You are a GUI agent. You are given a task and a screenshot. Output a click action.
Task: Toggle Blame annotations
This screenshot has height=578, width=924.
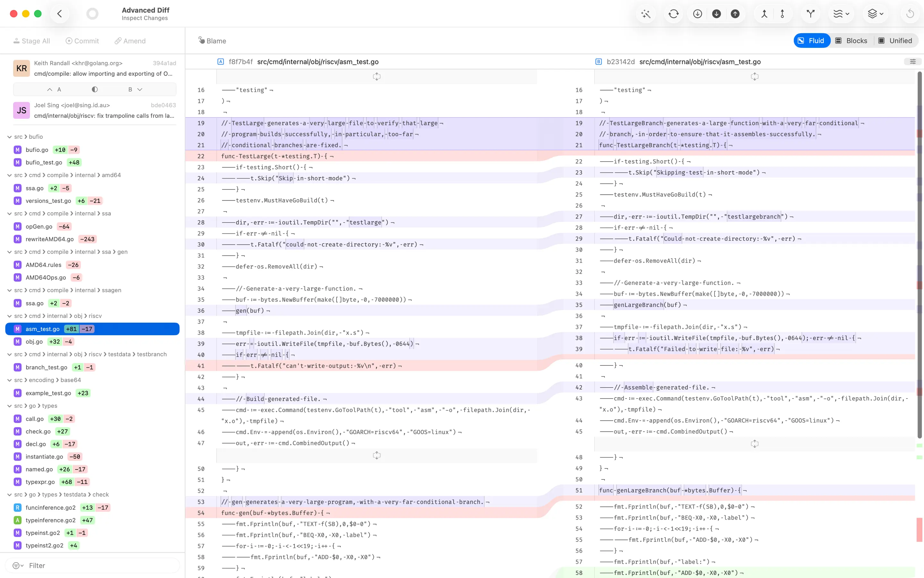(212, 41)
